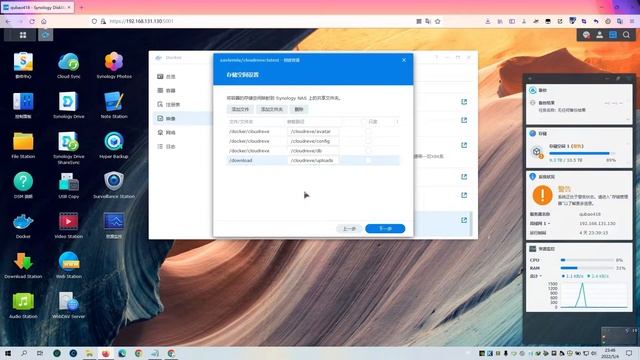The image size is (640, 360).
Task: Open DSM notifications icon
Action: point(587,35)
